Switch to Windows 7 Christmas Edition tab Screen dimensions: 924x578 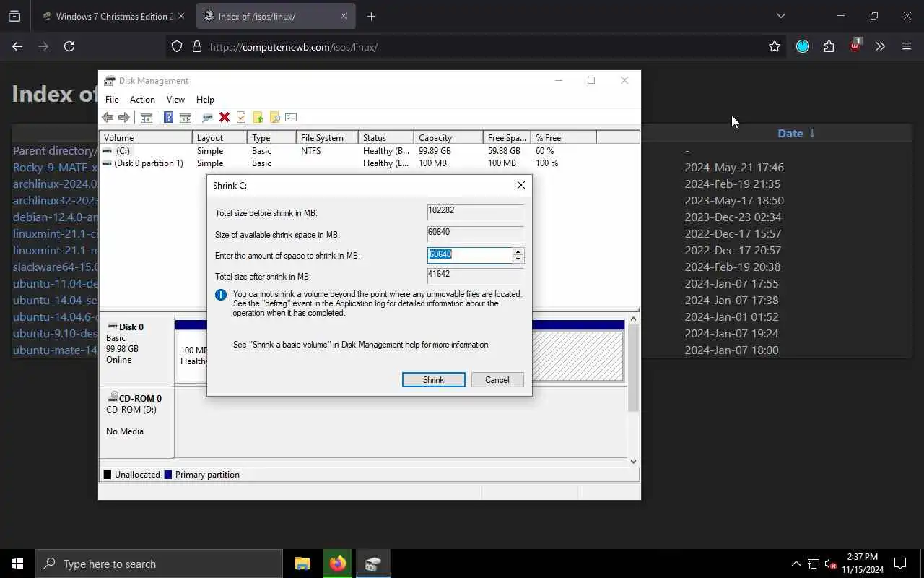113,16
